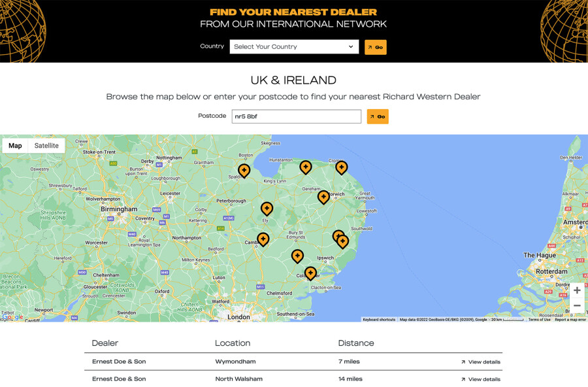Switch to Map view

click(15, 146)
